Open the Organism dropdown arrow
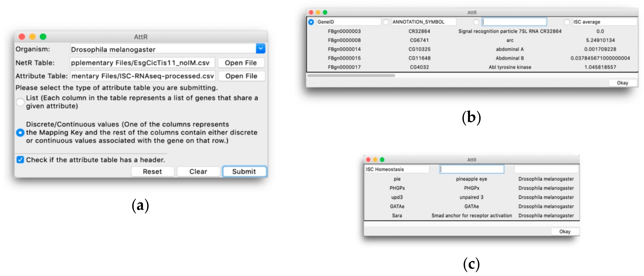Image resolution: width=644 pixels, height=276 pixels. click(x=260, y=49)
